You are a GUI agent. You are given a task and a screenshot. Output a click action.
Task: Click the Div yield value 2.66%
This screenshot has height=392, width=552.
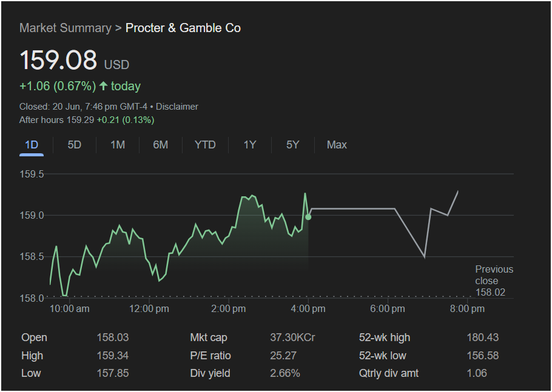[x=285, y=373]
